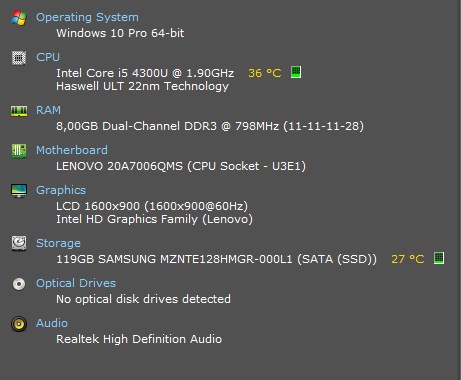Open the CPU section link
Viewport: 461px width, 380px height.
click(x=48, y=57)
